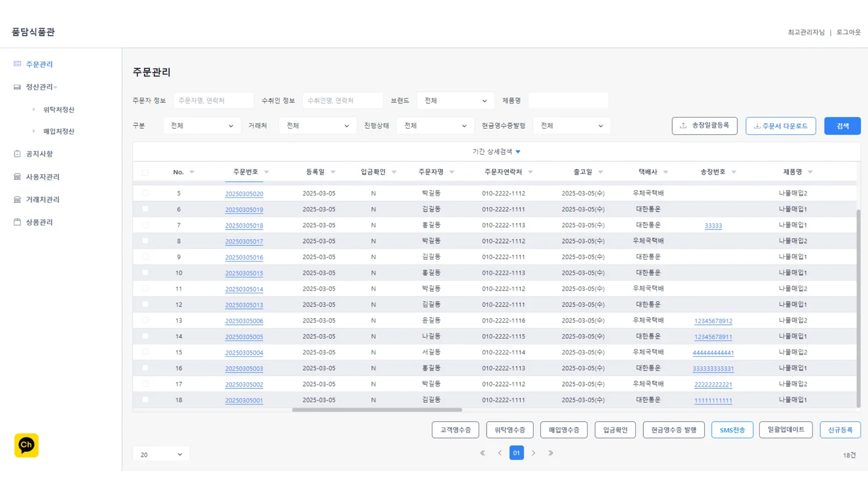Image resolution: width=868 pixels, height=488 pixels.
Task: Check the row for order 20250305019
Action: 145,209
